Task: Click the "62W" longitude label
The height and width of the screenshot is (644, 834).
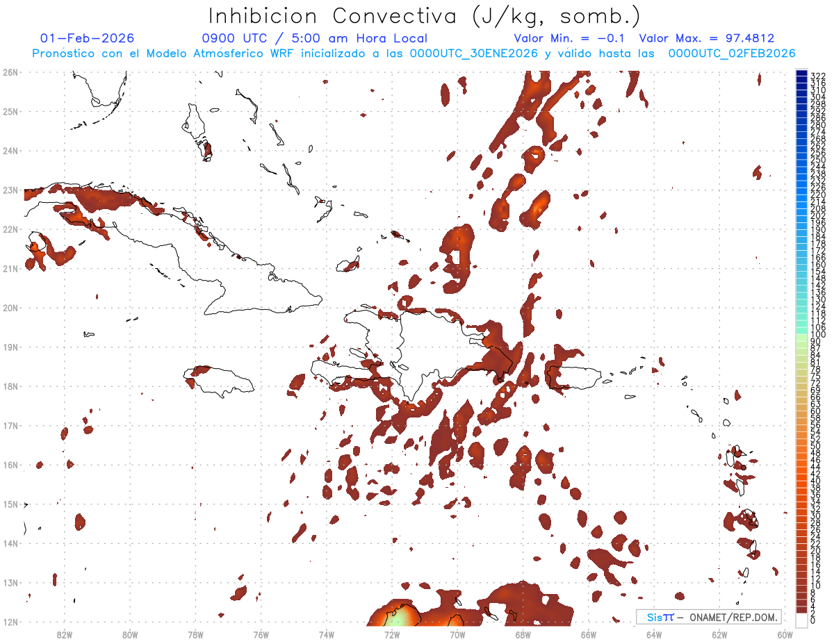Action: [720, 634]
